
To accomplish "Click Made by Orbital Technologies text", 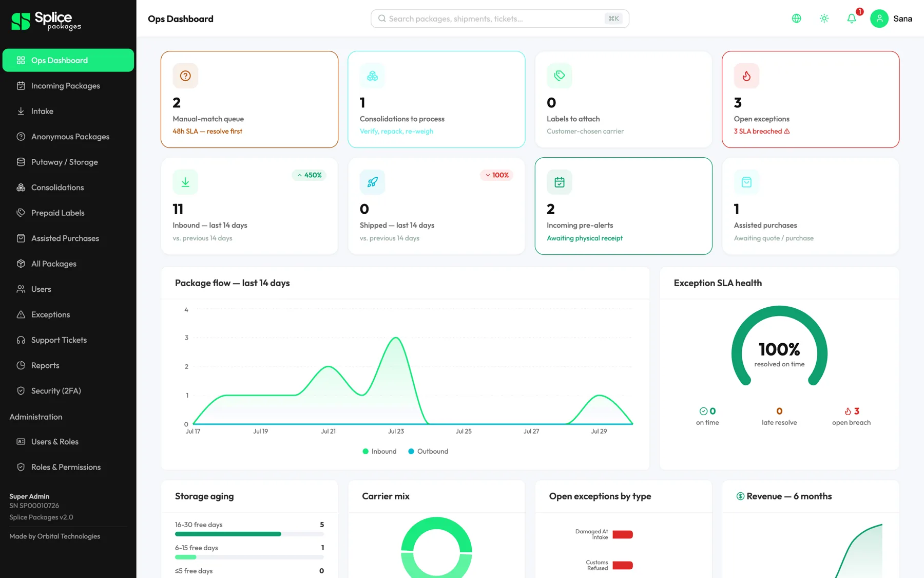I will [54, 536].
